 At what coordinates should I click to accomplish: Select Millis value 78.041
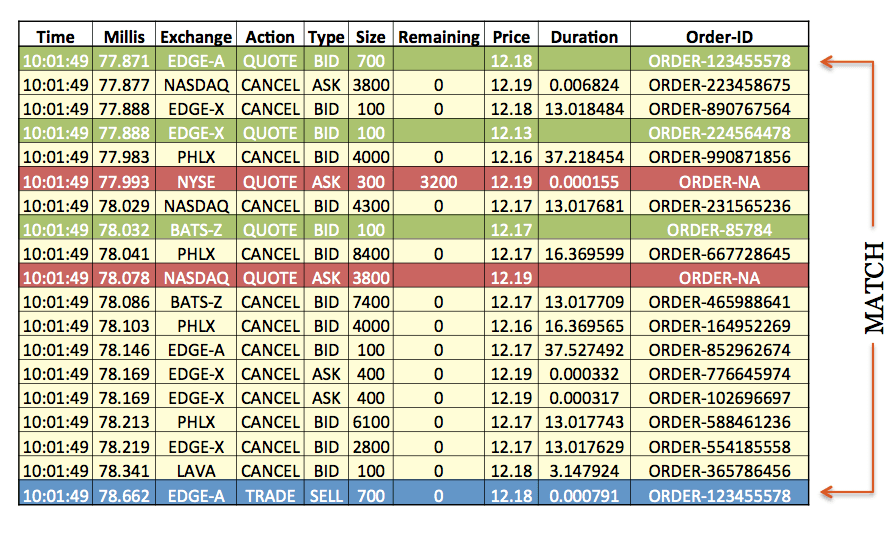click(124, 254)
